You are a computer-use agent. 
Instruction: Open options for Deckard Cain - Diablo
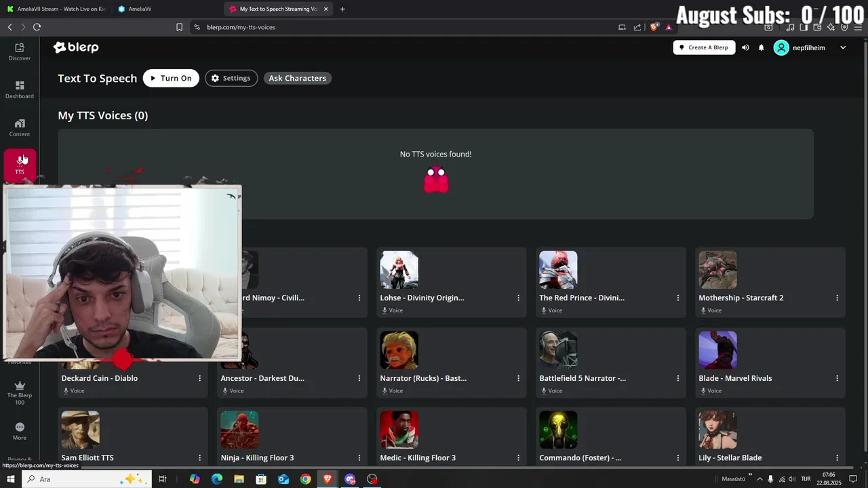(199, 378)
